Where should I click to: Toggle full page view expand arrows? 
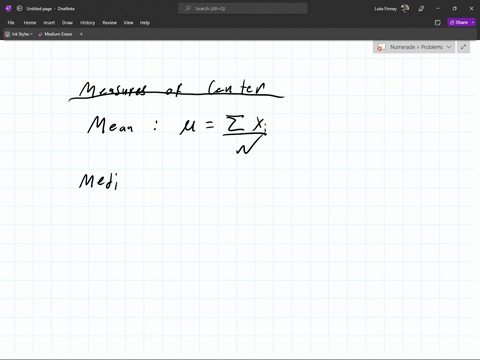(x=464, y=47)
